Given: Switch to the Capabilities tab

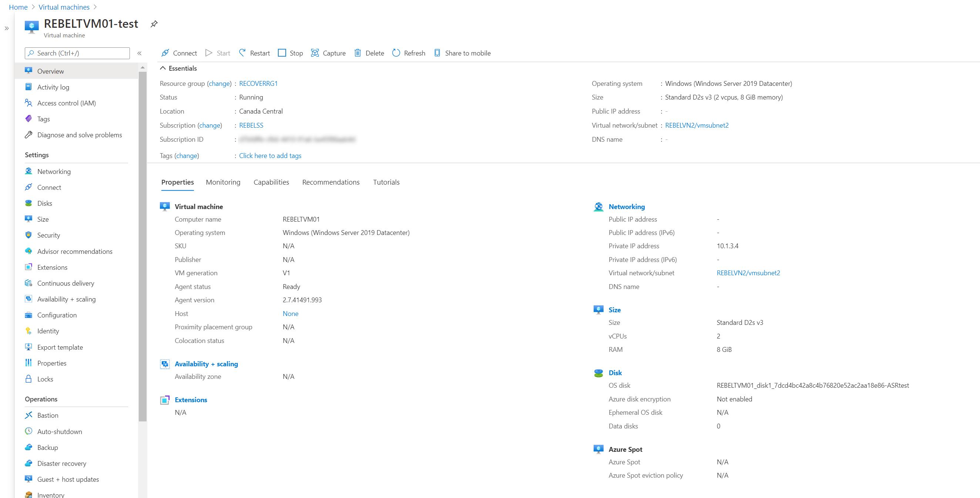Looking at the screenshot, I should click(271, 182).
